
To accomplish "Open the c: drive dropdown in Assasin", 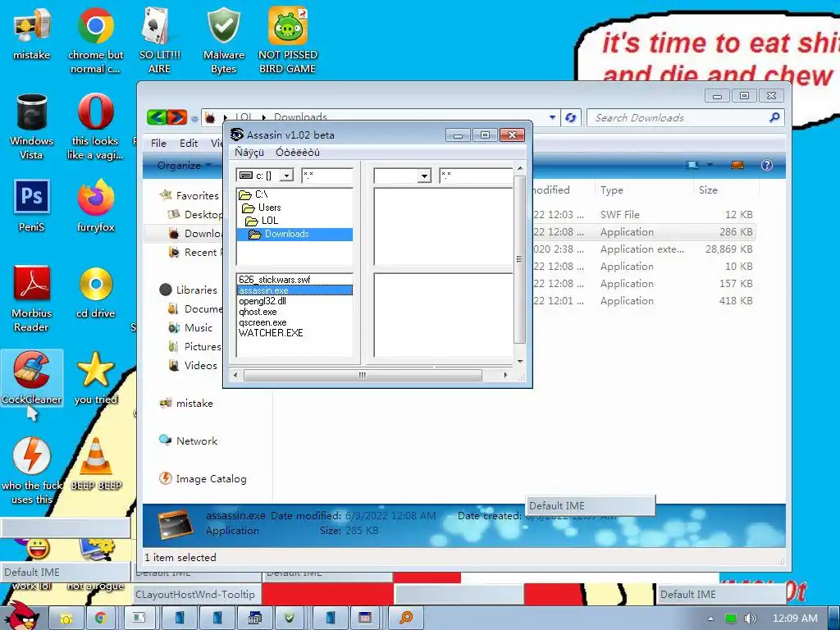I will click(x=286, y=176).
